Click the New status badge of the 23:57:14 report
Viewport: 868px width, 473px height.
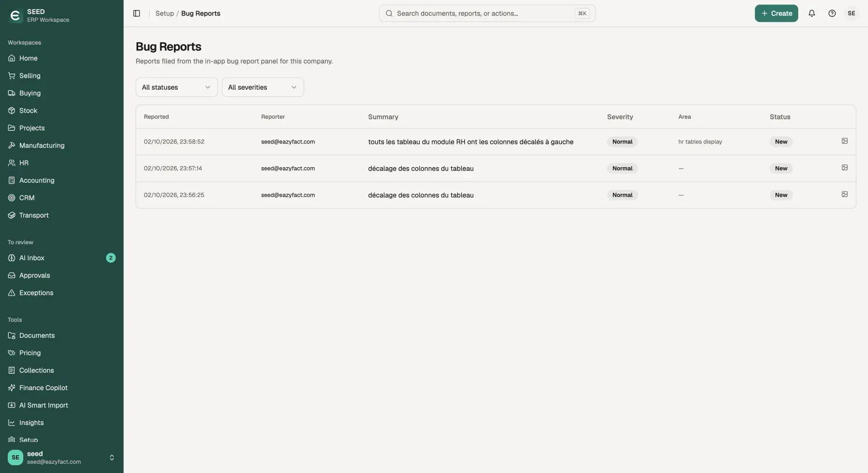click(x=781, y=168)
